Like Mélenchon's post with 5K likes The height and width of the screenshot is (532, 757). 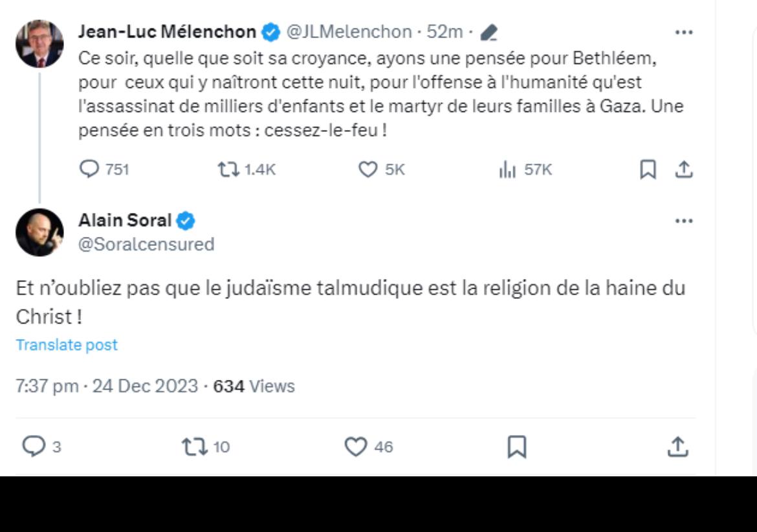coord(368,170)
